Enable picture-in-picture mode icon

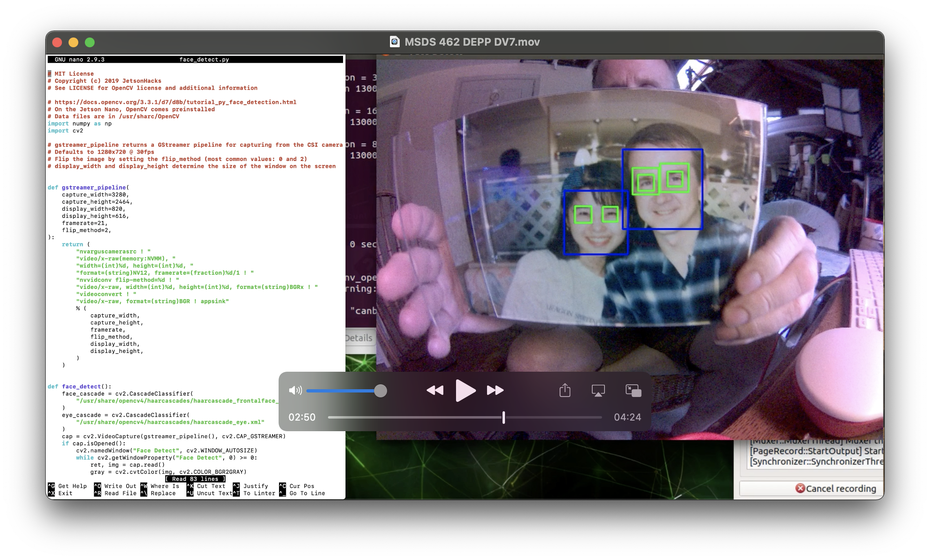click(633, 390)
